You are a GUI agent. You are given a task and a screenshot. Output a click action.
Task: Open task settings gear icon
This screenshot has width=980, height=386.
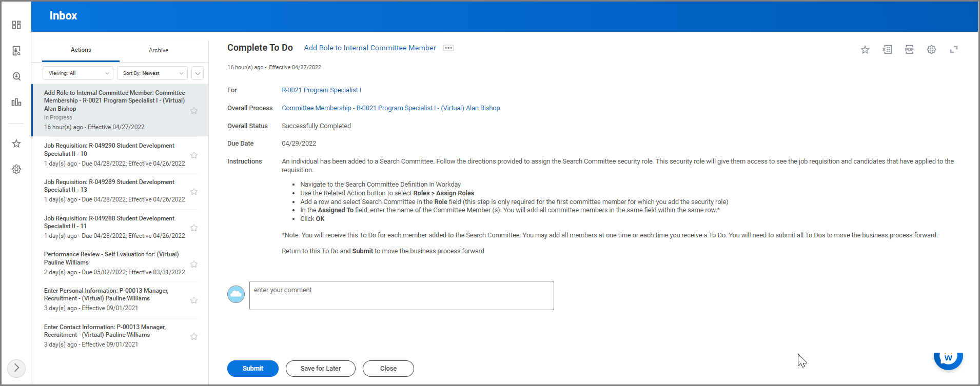point(931,50)
